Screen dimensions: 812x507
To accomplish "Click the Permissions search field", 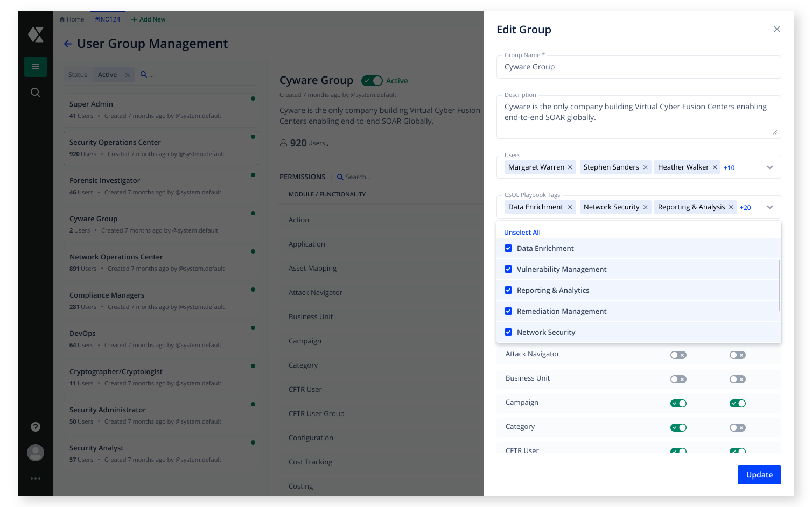I will click(358, 177).
